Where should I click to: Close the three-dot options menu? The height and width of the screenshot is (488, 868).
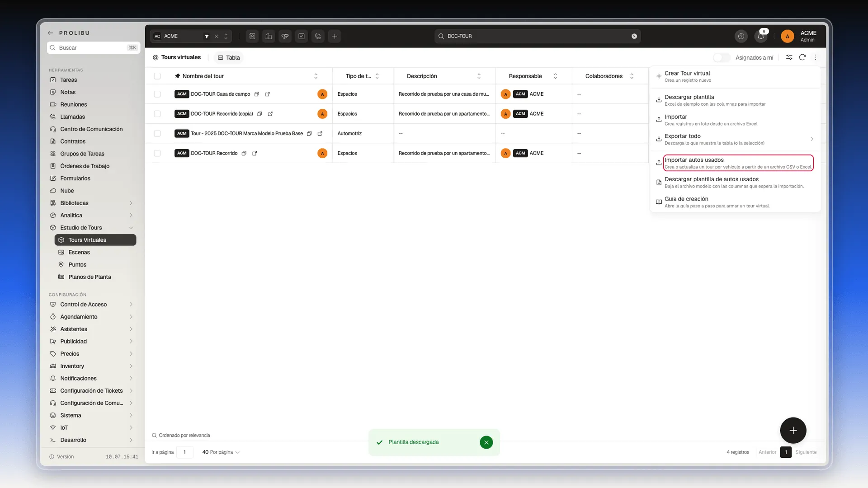[x=816, y=57]
